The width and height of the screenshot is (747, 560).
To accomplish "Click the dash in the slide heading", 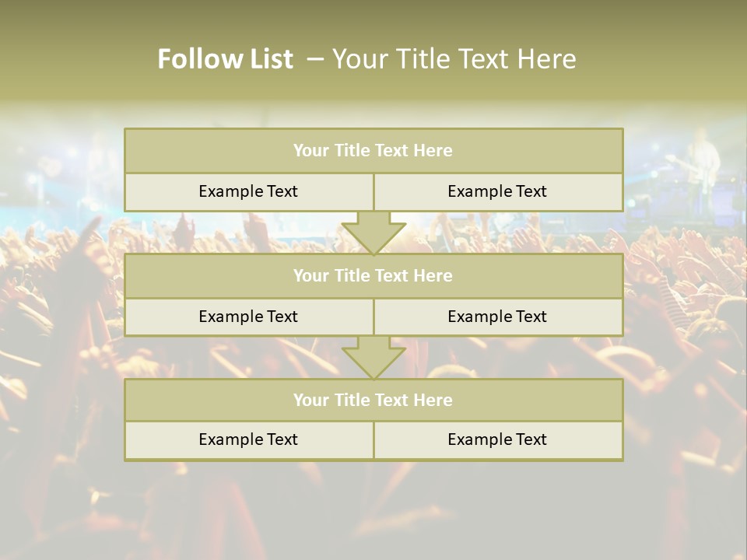I will click(314, 58).
